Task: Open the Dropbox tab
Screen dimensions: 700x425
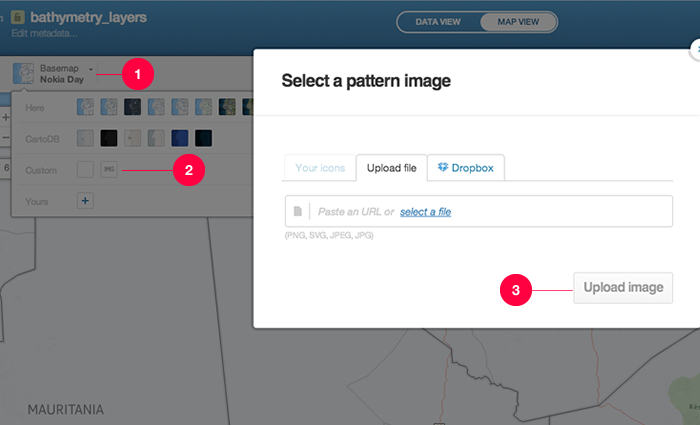Action: pos(466,168)
